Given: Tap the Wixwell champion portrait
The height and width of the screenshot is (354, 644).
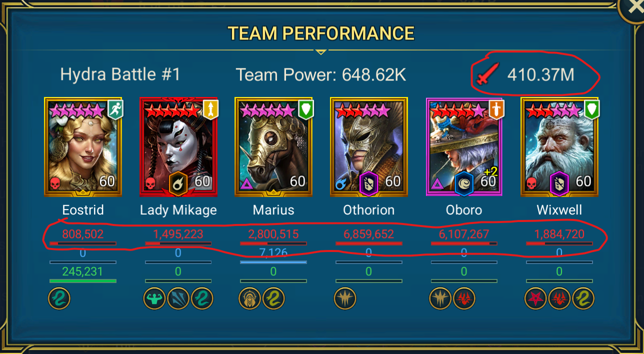Looking at the screenshot, I should [x=559, y=147].
